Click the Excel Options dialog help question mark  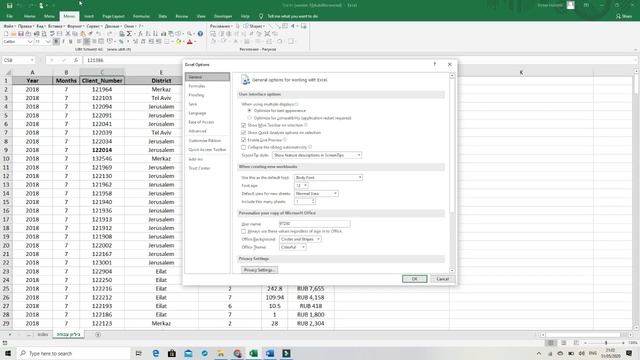(x=435, y=64)
